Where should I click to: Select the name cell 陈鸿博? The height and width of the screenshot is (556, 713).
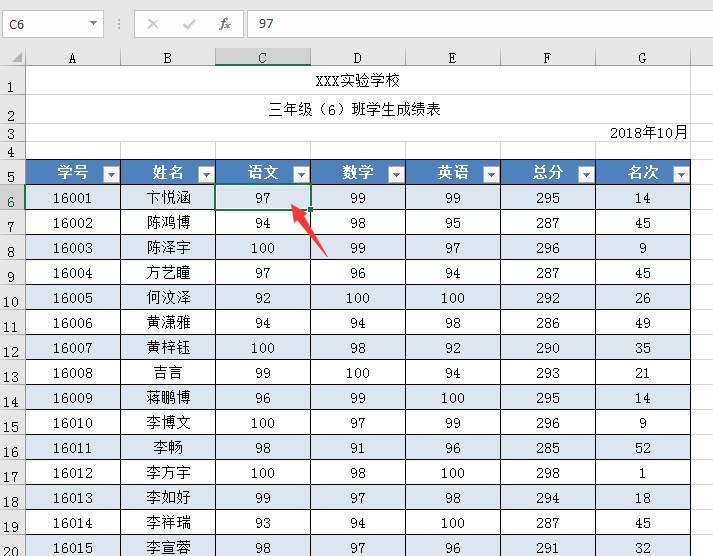tap(168, 223)
